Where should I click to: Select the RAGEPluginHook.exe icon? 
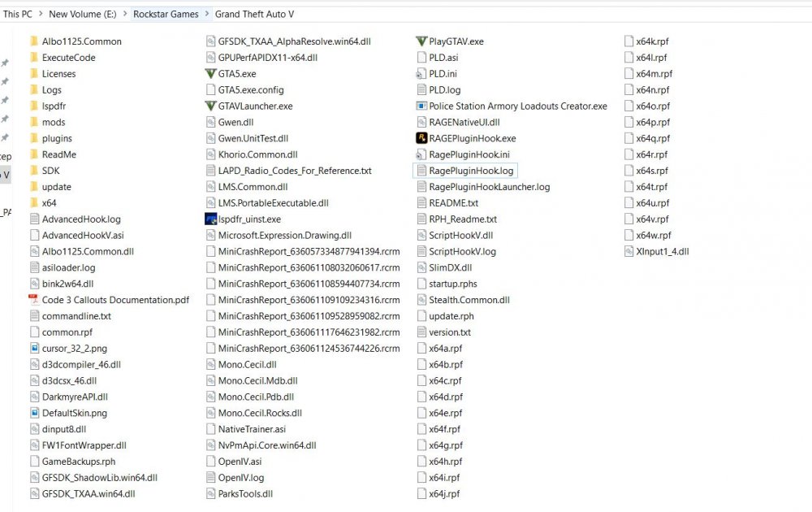pyautogui.click(x=421, y=138)
